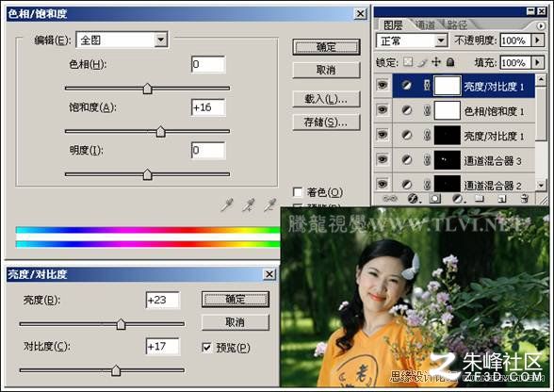Switch to the 图层 tab

click(393, 25)
